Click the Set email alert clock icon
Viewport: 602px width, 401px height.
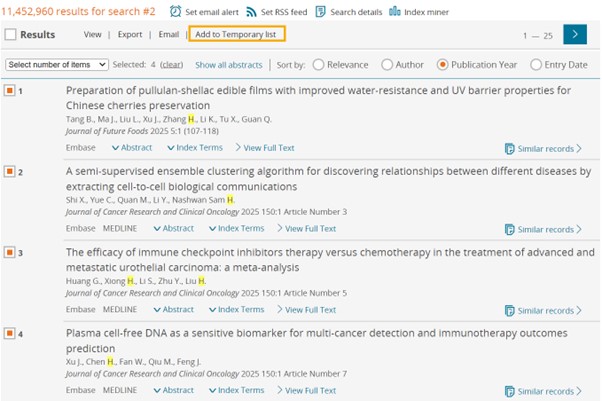(x=176, y=11)
